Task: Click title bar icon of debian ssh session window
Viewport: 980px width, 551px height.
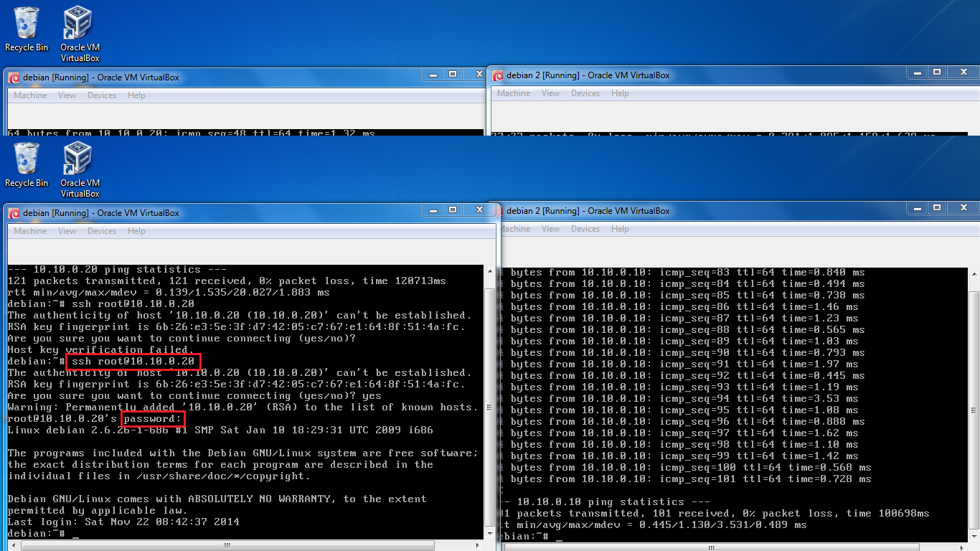Action: point(14,213)
